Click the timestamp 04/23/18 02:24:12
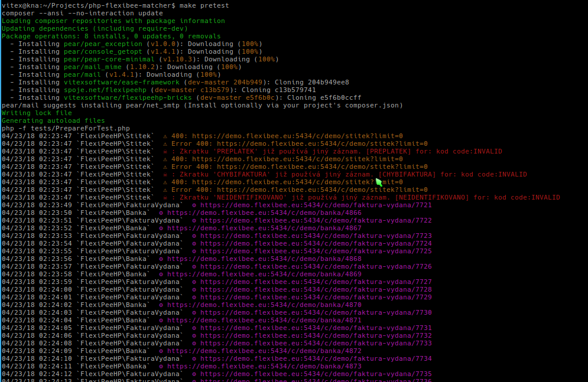This screenshot has width=588, height=382. click(37, 374)
